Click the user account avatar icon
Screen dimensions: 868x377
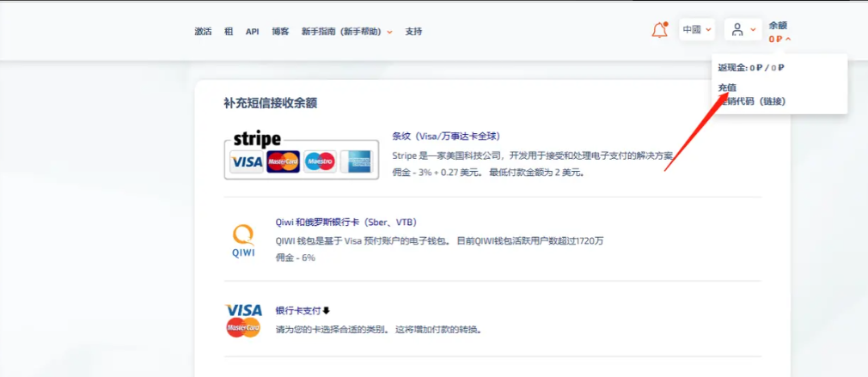coord(737,30)
